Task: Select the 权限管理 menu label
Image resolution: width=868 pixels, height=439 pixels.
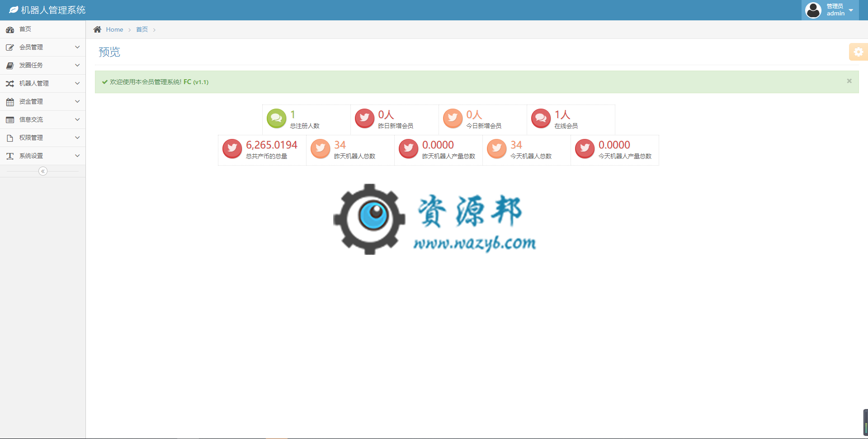Action: [31, 138]
